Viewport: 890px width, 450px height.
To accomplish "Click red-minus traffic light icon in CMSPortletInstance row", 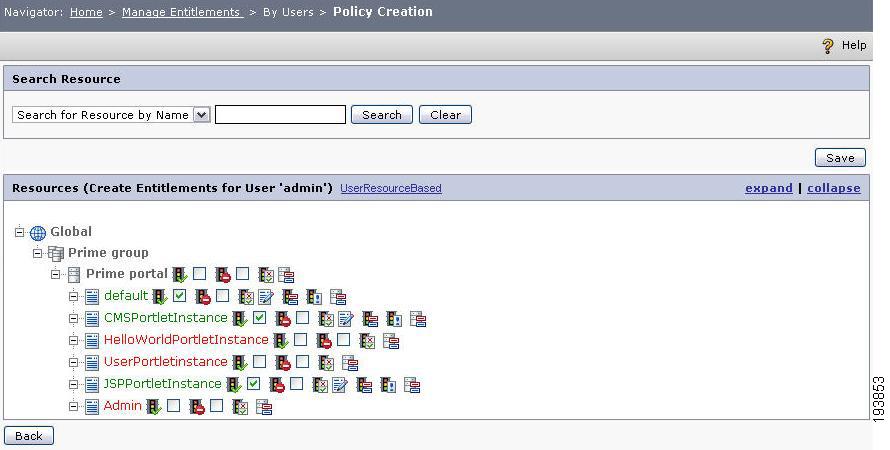I will [283, 319].
